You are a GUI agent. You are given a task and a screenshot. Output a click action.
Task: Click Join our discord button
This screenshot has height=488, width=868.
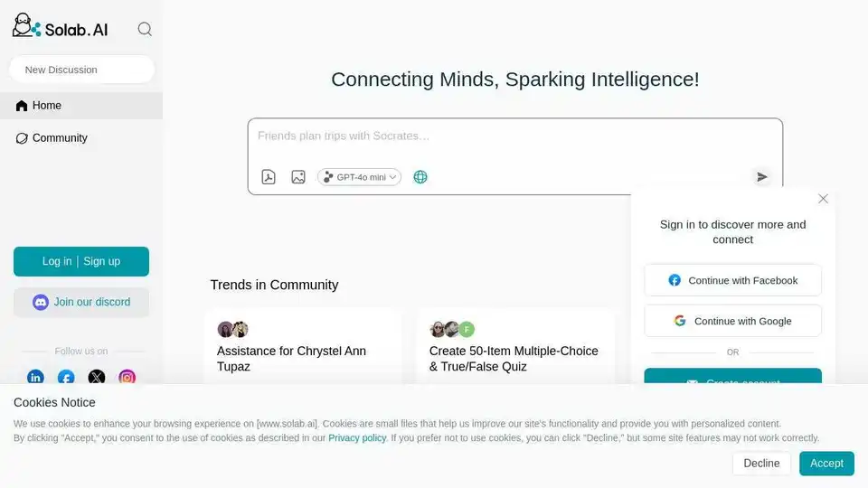tap(81, 302)
